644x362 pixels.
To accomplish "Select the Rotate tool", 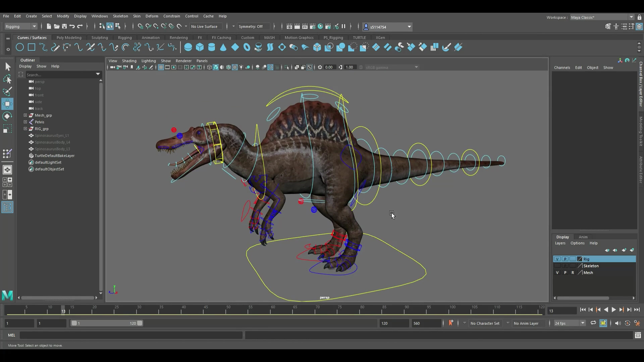I will click(x=7, y=116).
